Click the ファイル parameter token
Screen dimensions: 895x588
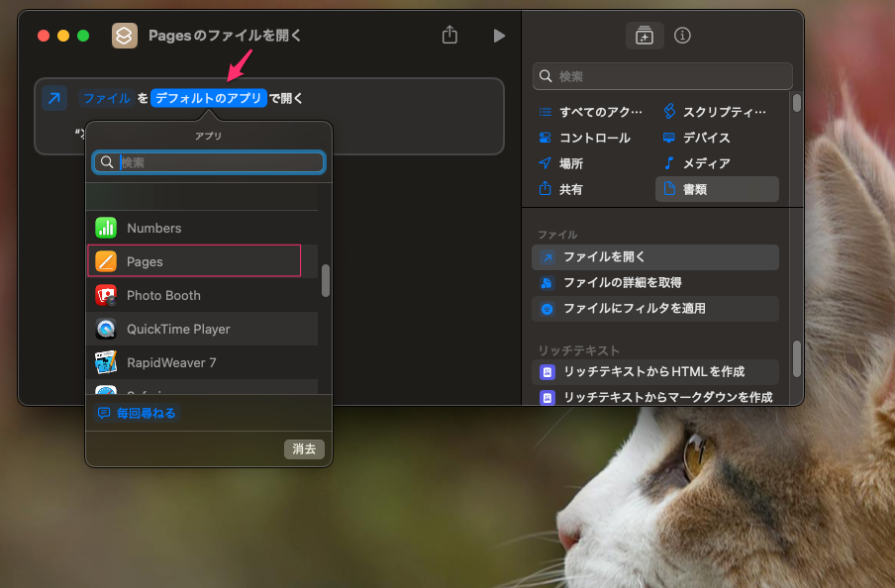tap(107, 98)
